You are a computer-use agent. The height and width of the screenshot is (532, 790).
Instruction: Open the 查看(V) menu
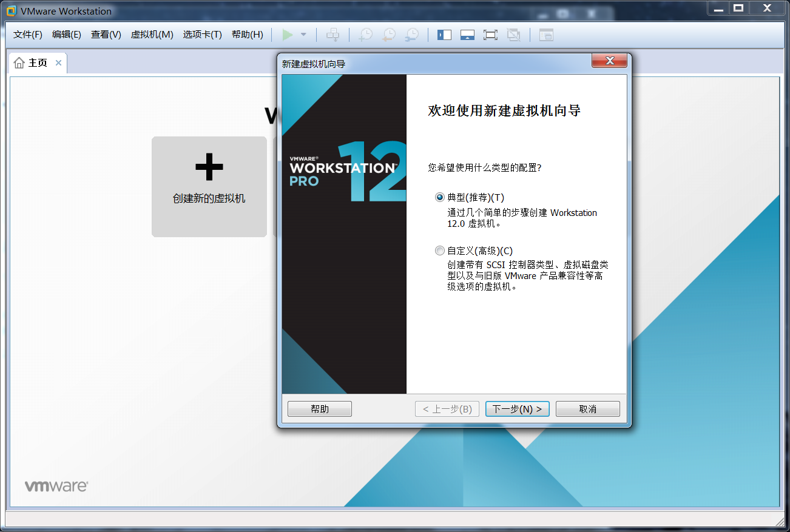(106, 35)
